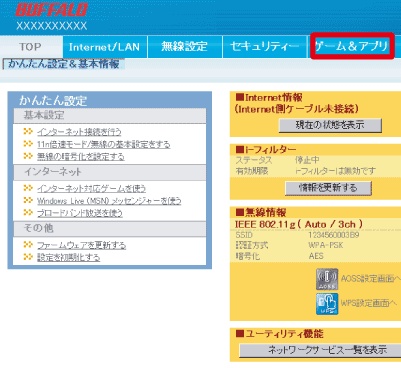Click arrow icon beside ブロードバンド放送を使う
This screenshot has height=368, width=401.
click(x=28, y=213)
